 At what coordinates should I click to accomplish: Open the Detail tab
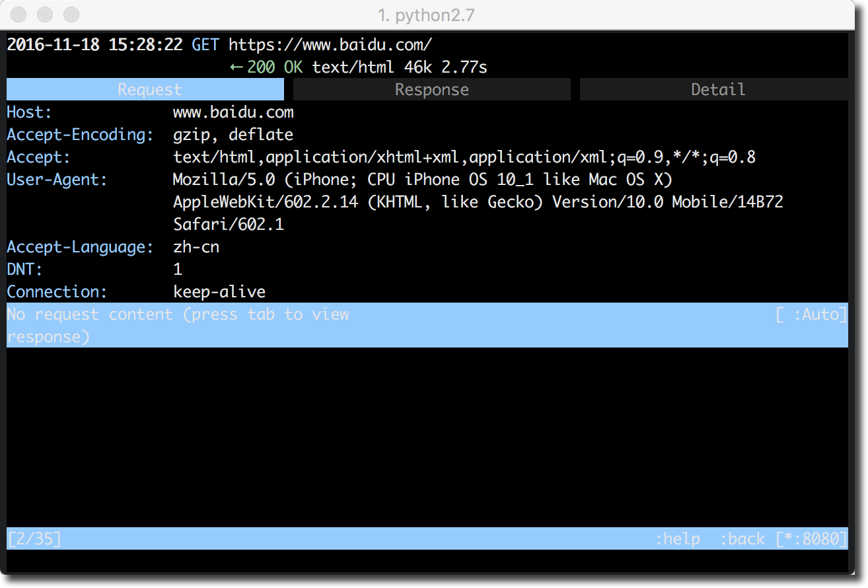point(714,90)
